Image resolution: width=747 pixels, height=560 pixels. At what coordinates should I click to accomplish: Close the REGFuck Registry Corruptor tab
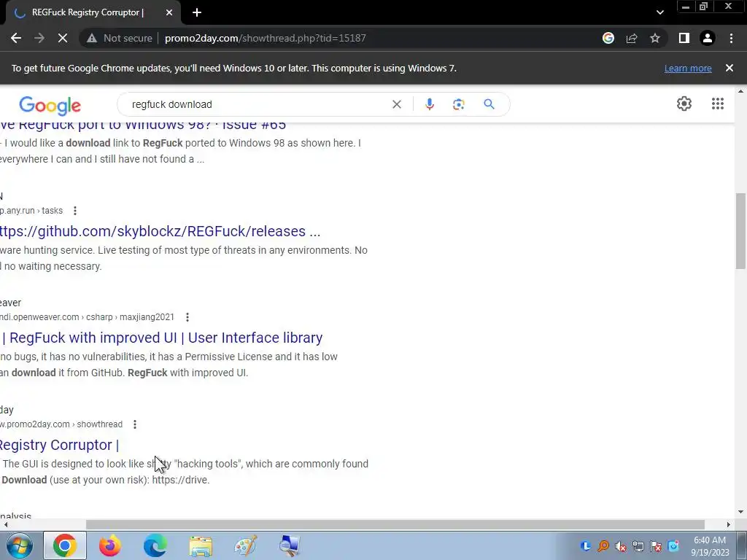169,12
